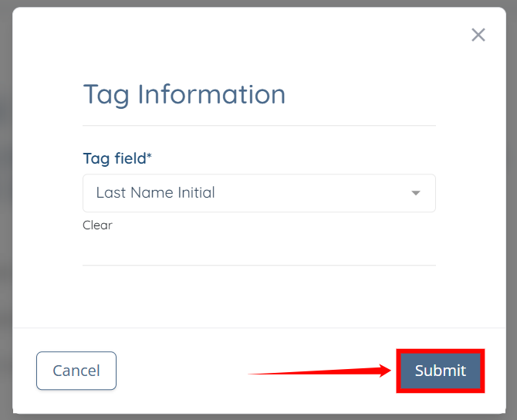Screen dimensions: 517x420
Task: Select the Last Name Initial text
Action: coord(155,193)
